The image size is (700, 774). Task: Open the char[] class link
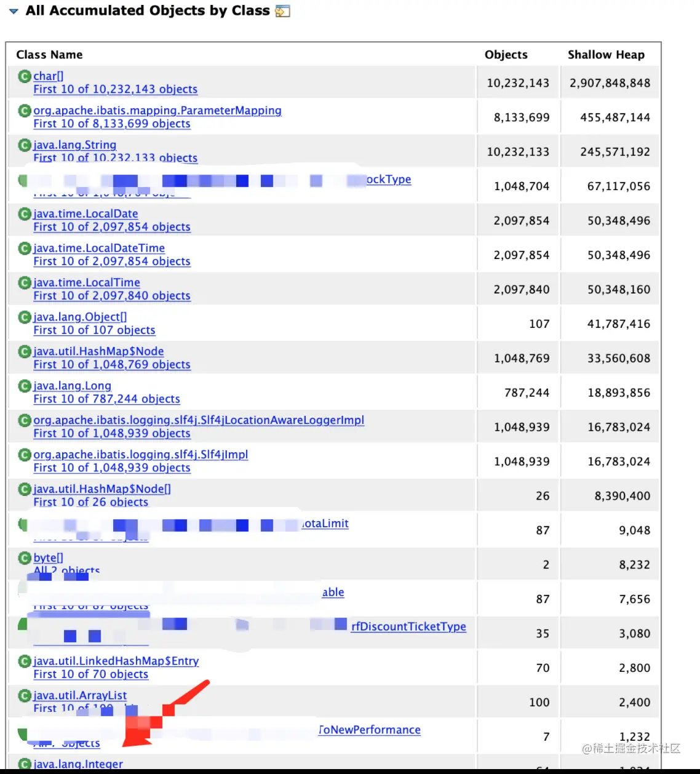(48, 76)
